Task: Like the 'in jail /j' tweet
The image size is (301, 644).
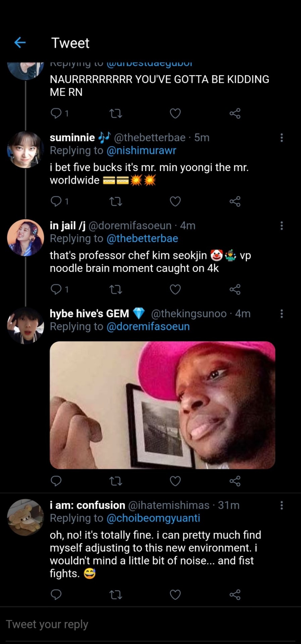Action: 175,289
